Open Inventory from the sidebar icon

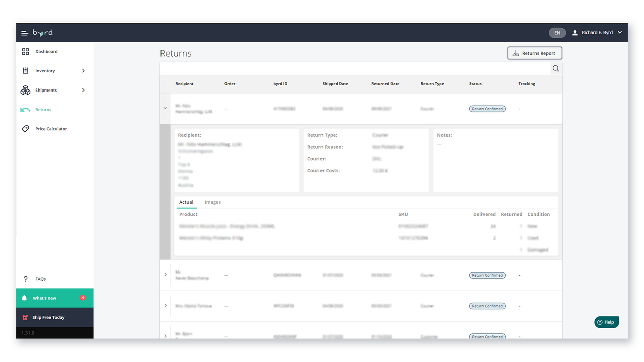pos(26,70)
